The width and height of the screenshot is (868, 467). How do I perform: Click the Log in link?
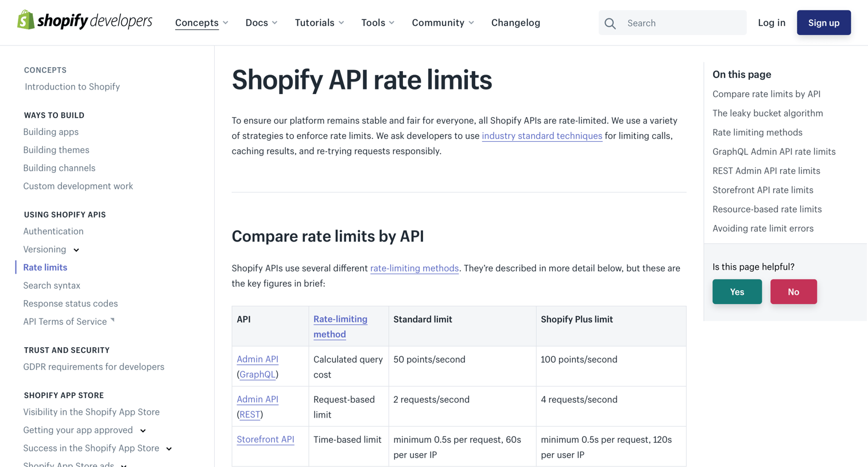(x=771, y=23)
